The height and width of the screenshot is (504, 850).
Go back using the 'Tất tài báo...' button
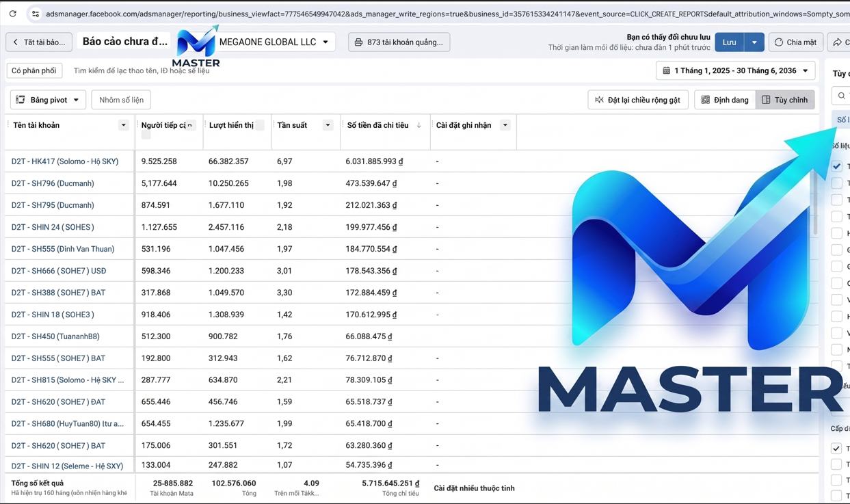(39, 42)
